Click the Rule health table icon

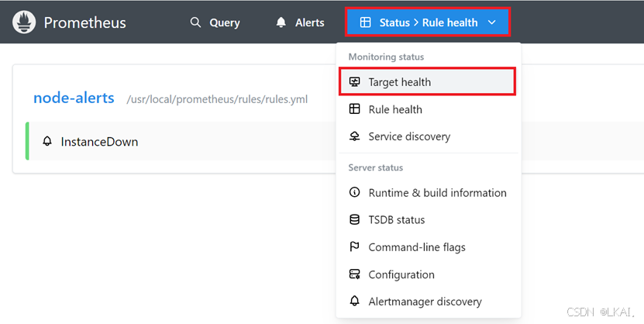pyautogui.click(x=354, y=109)
